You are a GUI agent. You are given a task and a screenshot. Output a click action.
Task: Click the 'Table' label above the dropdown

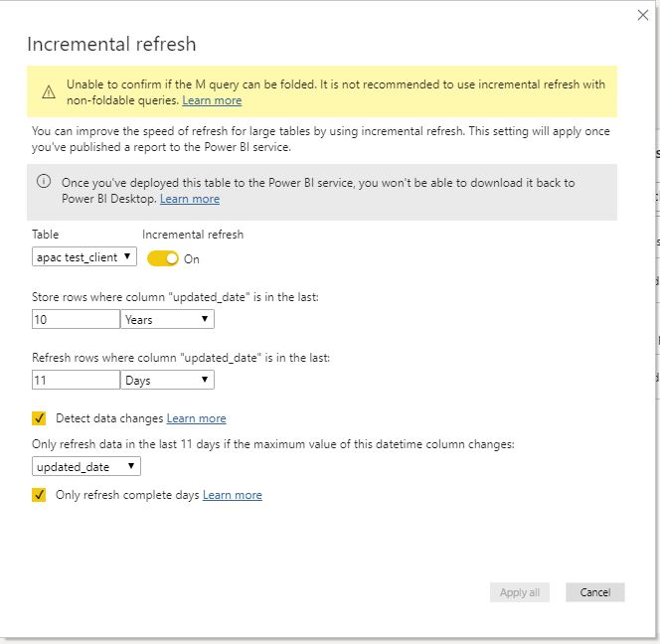coord(46,235)
